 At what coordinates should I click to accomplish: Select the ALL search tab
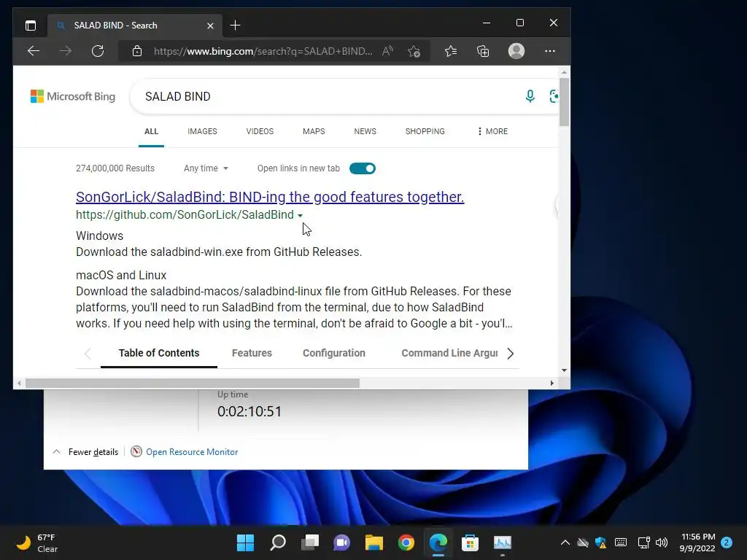click(x=151, y=131)
